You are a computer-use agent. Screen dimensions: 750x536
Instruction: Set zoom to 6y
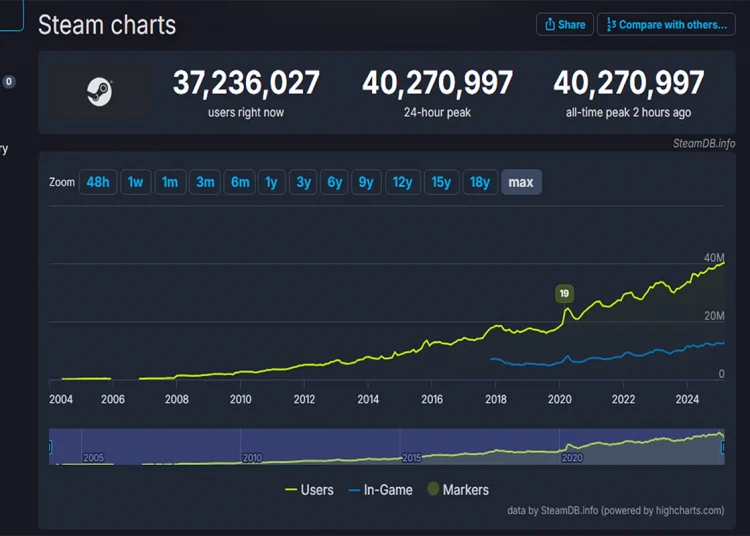334,182
